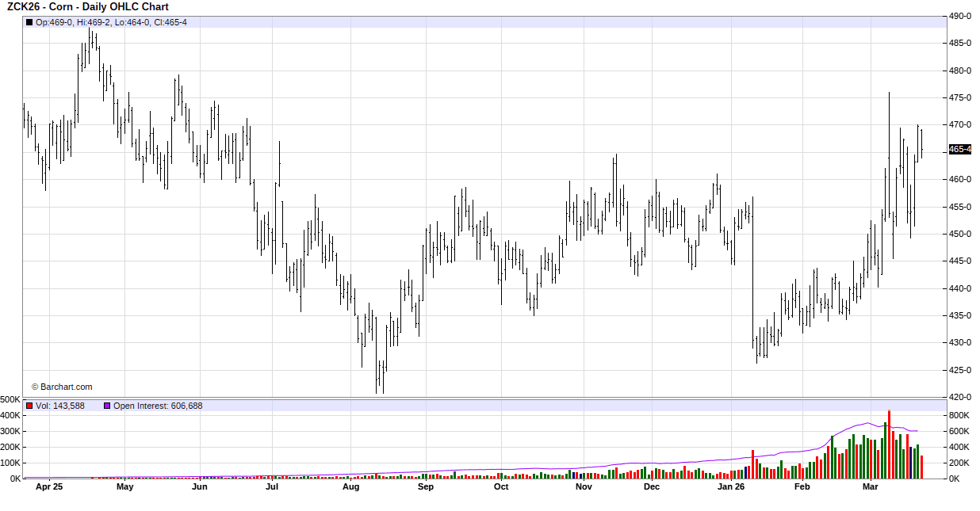Click the purple Open Interest legend square

[x=107, y=406]
